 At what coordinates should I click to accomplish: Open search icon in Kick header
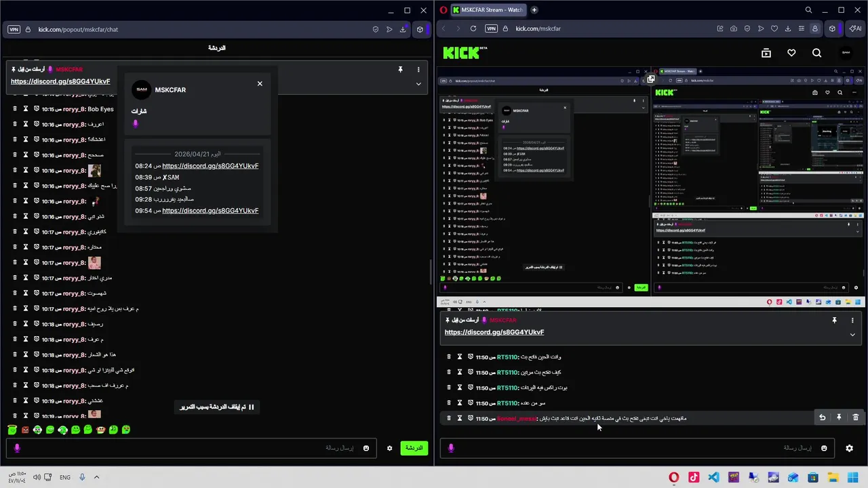(816, 53)
